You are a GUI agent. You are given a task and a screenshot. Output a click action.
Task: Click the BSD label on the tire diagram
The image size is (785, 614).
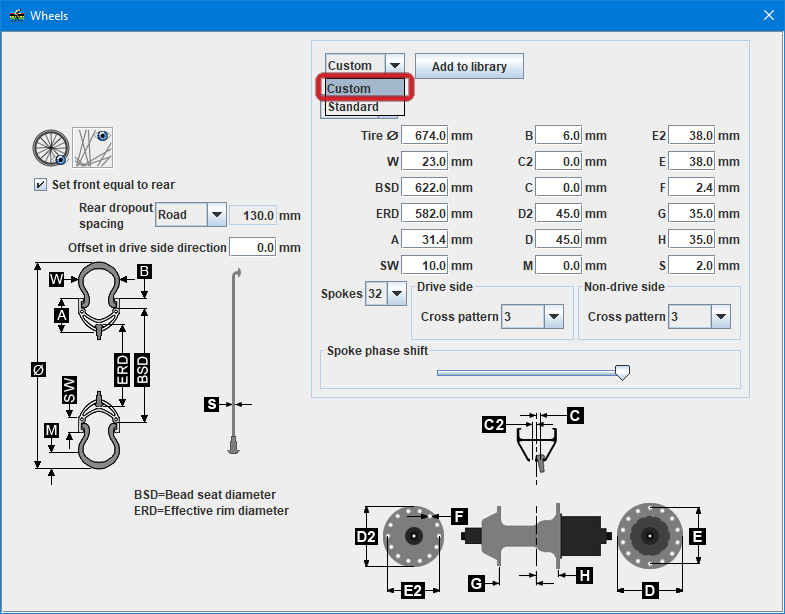point(143,370)
